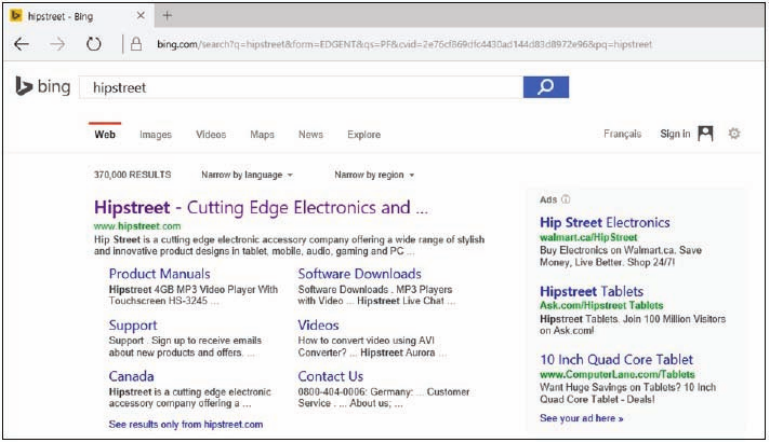This screenshot has height=442, width=769.
Task: Switch to the Images tab
Action: click(x=155, y=134)
